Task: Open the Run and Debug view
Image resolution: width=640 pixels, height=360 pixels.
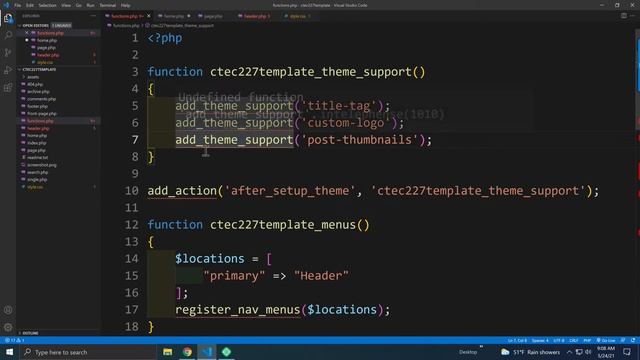Action: click(8, 70)
